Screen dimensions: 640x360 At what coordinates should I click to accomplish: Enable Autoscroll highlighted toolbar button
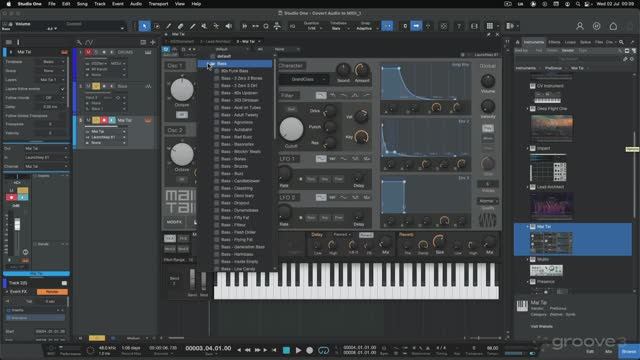pos(416,26)
